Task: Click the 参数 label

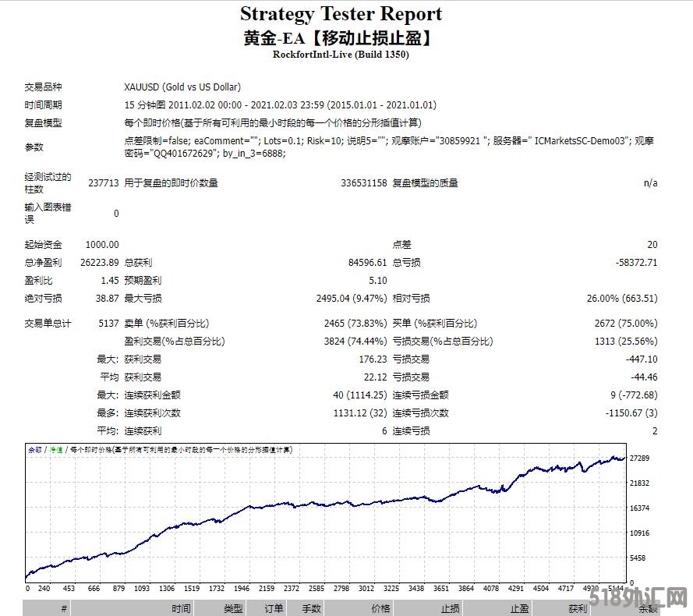Action: pos(34,147)
